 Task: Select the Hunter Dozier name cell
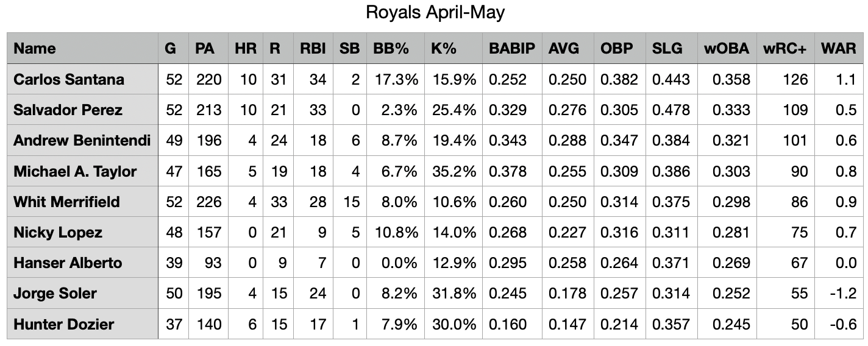tap(63, 323)
